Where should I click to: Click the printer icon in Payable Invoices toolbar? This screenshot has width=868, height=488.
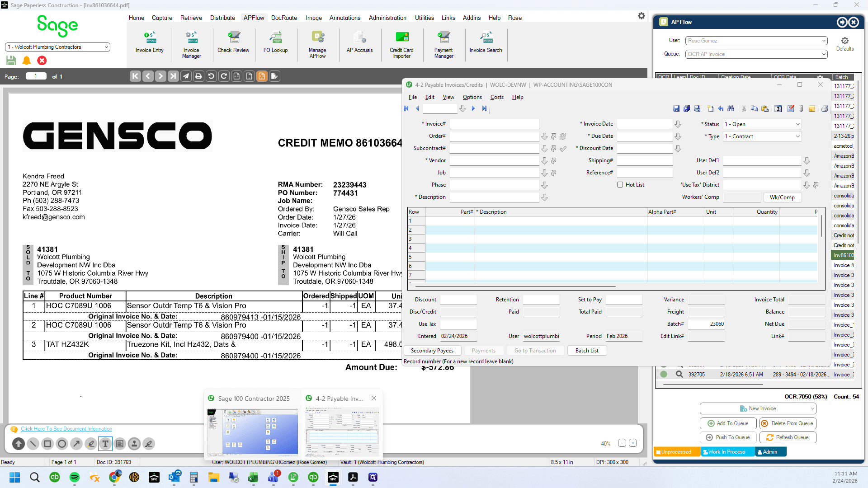coord(825,109)
